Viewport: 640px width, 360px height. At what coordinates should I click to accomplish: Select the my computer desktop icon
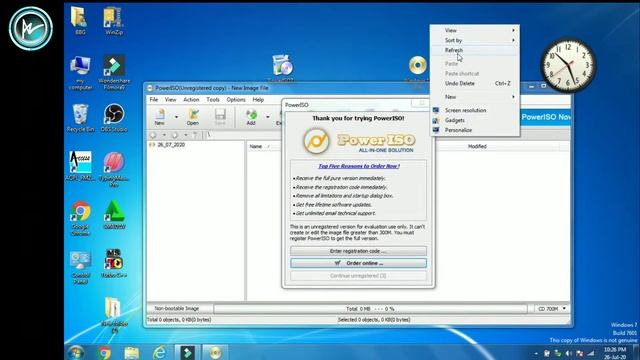80,73
